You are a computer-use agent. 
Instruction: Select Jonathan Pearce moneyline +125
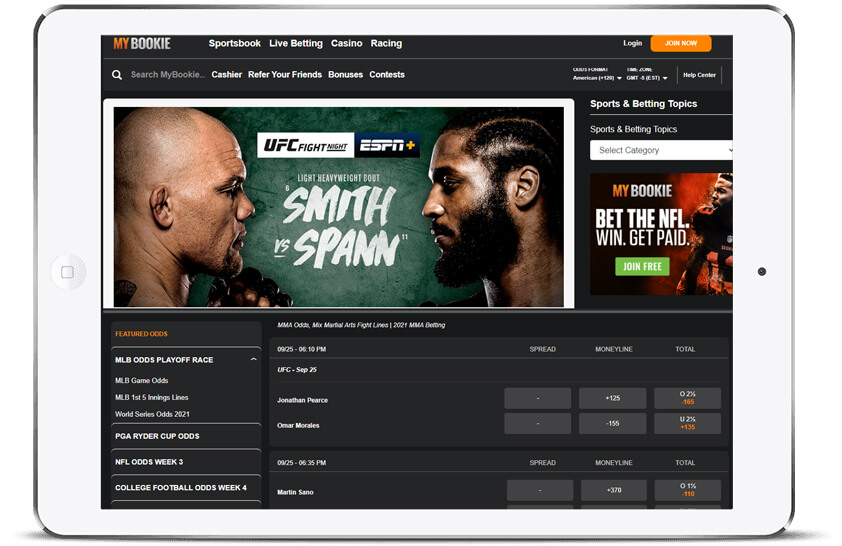pos(613,398)
